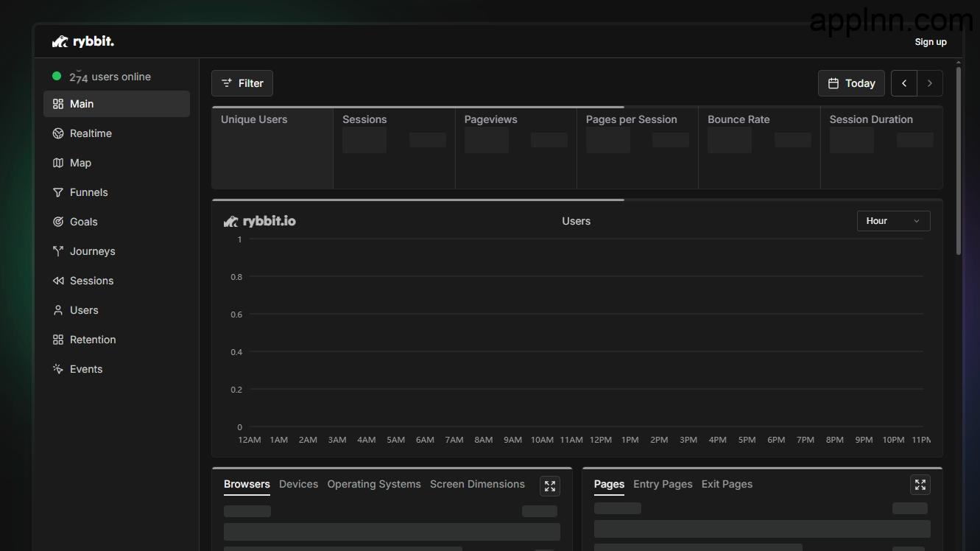The width and height of the screenshot is (980, 551).
Task: Open the Today date picker
Action: click(851, 83)
